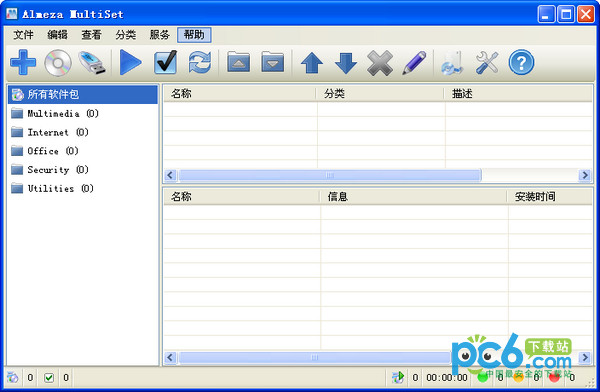Open help with blue question mark icon
This screenshot has height=392, width=600.
point(521,62)
